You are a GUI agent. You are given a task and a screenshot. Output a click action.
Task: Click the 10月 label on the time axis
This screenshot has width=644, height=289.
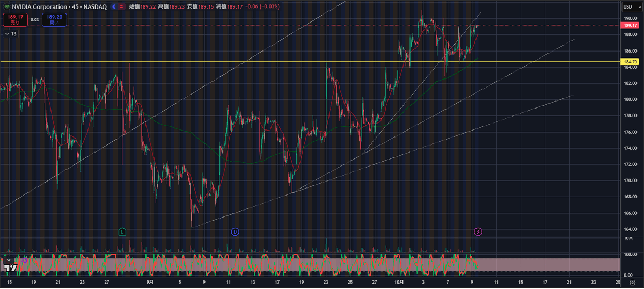[398, 281]
